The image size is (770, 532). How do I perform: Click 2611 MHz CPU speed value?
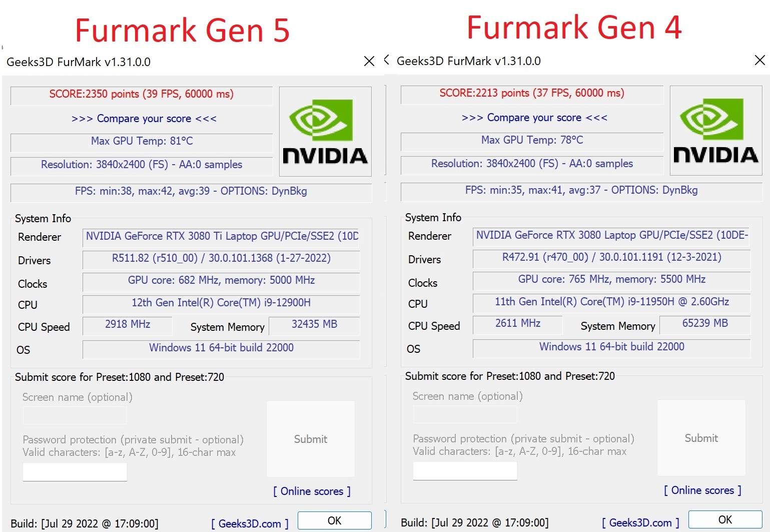tap(518, 324)
